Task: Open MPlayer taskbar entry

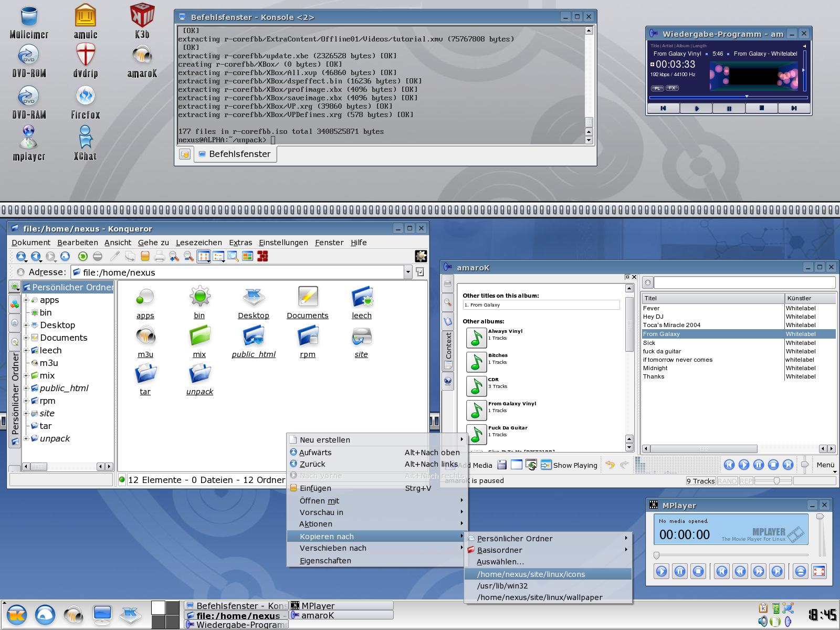Action: tap(341, 606)
